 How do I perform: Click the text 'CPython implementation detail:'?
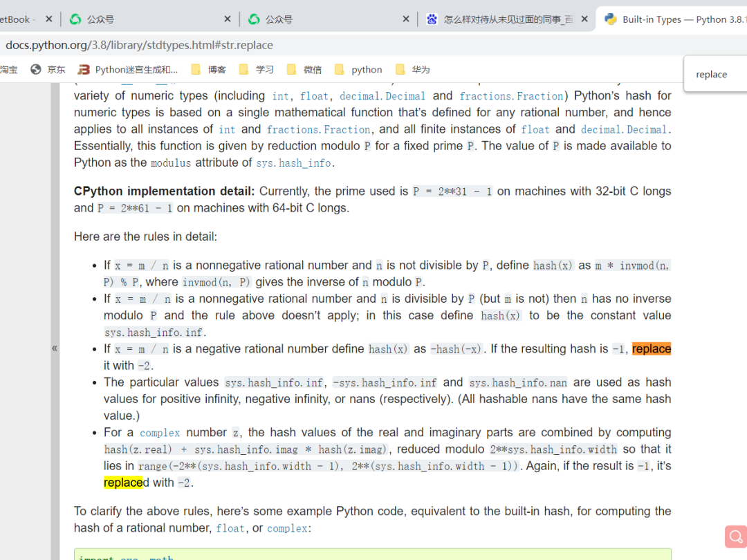[165, 192]
